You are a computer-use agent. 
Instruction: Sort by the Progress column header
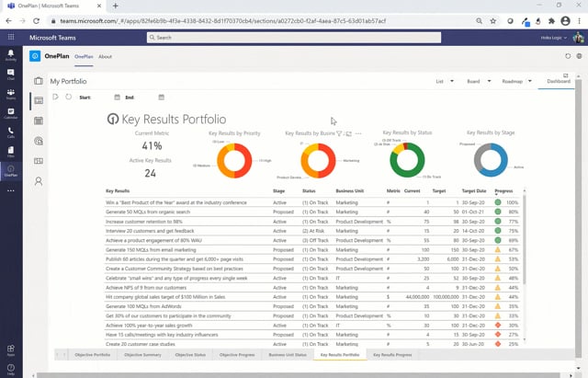click(x=503, y=191)
